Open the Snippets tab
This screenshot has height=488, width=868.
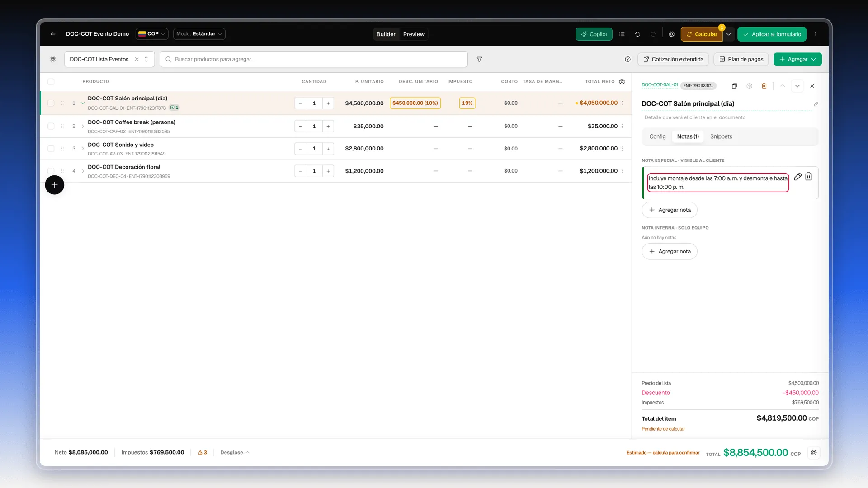pos(721,136)
